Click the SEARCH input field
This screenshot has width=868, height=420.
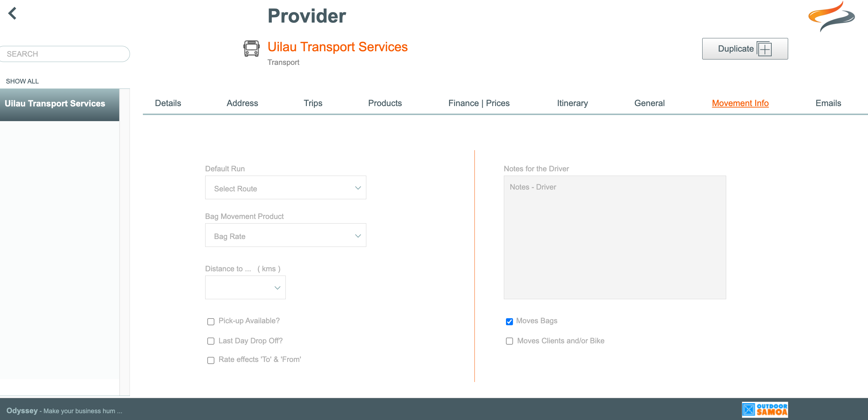(x=65, y=54)
